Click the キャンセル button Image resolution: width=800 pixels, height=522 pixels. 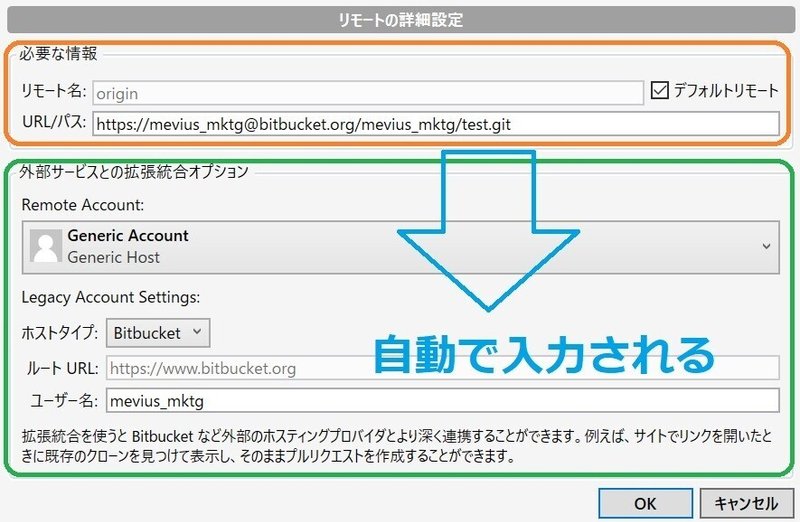tap(746, 504)
